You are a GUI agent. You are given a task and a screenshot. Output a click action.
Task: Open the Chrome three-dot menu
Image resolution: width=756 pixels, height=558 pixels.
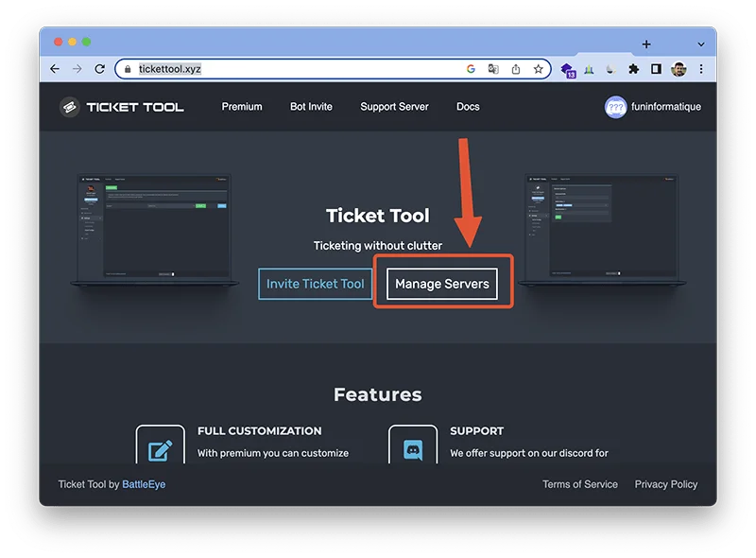point(699,68)
